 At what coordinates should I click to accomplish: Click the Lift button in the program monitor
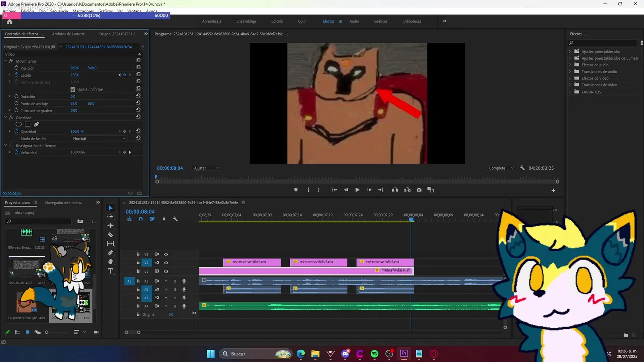point(395,190)
